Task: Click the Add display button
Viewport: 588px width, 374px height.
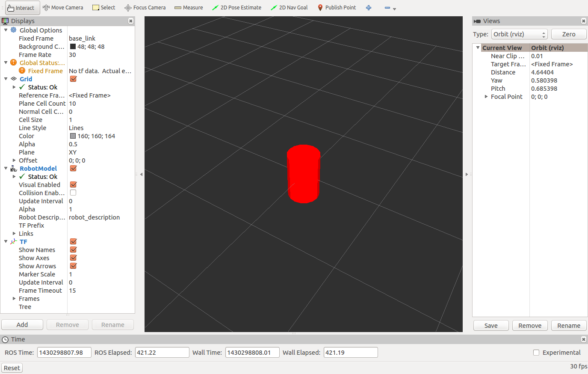Action: 22,325
